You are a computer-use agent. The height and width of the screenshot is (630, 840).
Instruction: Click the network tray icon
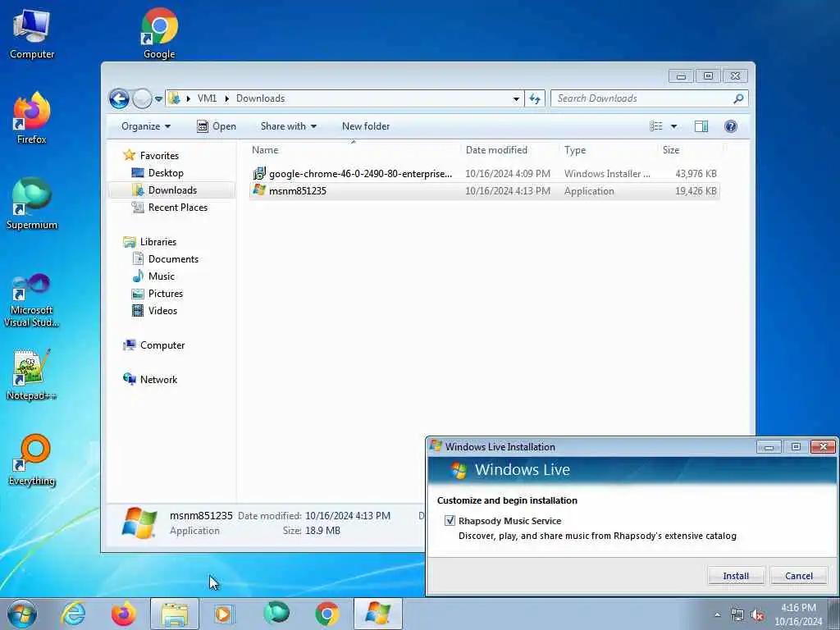tap(737, 615)
